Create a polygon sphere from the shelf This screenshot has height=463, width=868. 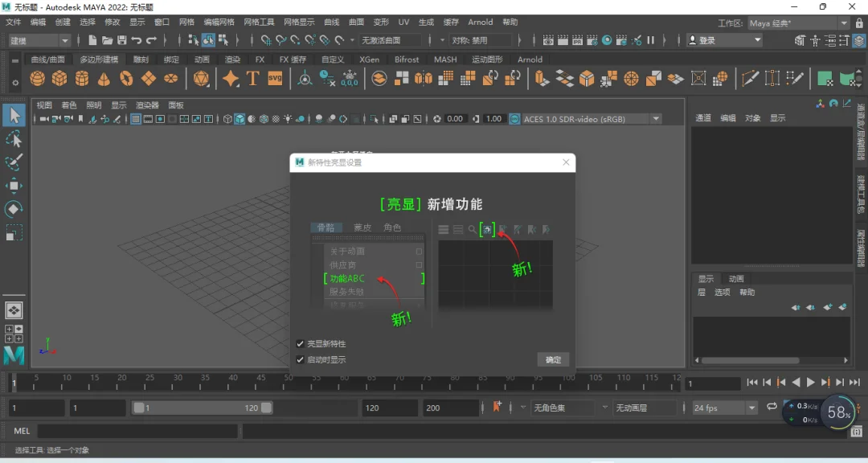[x=38, y=79]
